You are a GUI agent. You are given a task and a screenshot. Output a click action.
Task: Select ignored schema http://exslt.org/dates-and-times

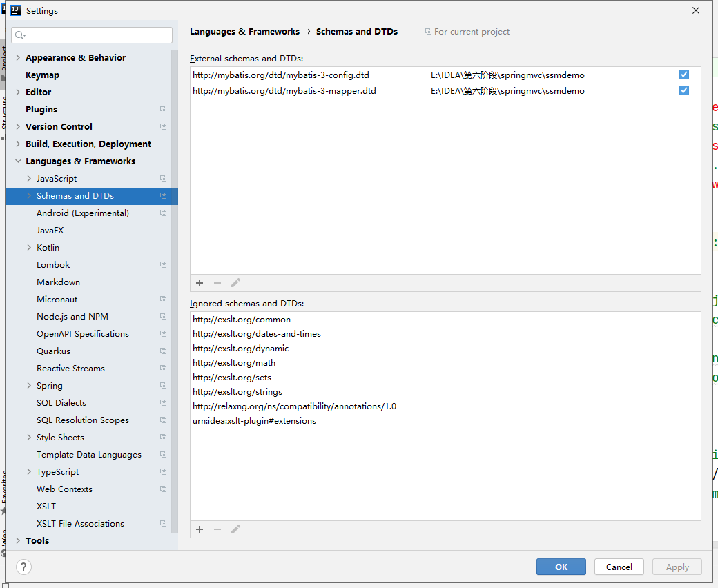pyautogui.click(x=445, y=334)
